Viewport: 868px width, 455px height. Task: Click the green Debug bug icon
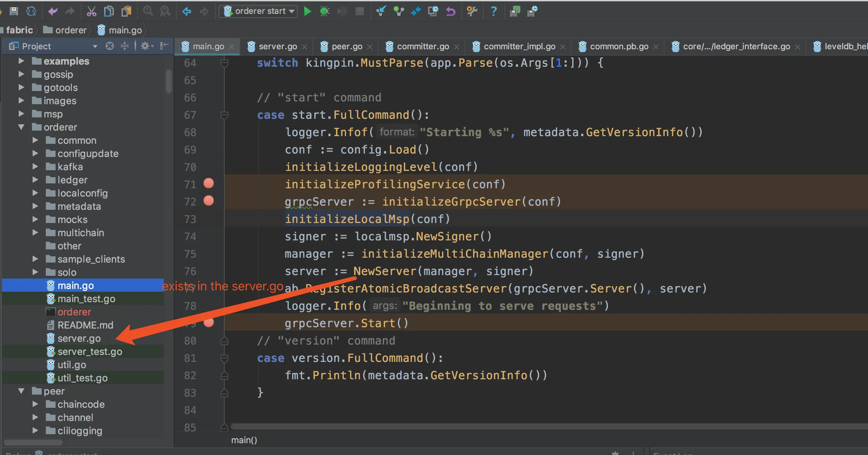(x=325, y=11)
